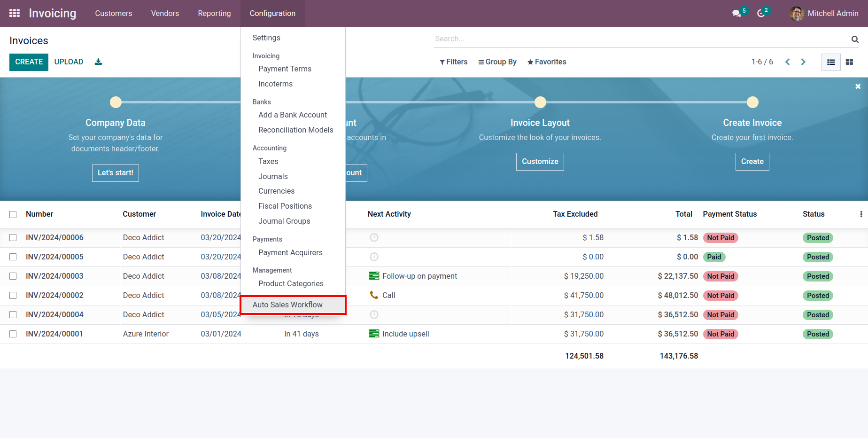Screen dimensions: 868x438
Task: Select the checkbox for INV/2024/00006
Action: pos(13,238)
